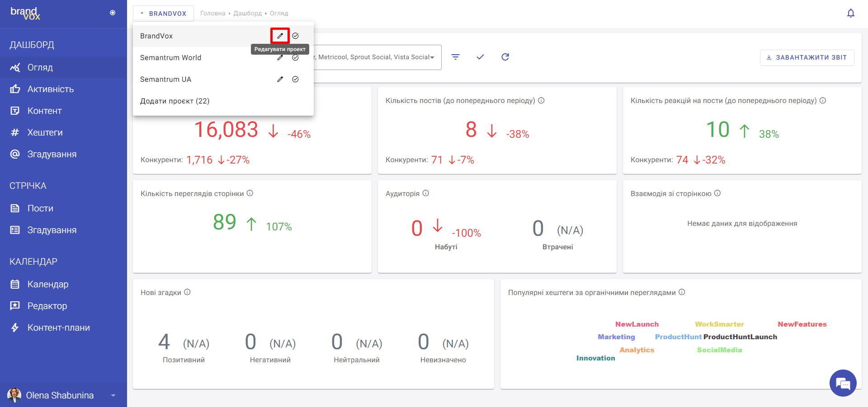Activate the Semantrum World checkmark icon
Image resolution: width=868 pixels, height=407 pixels.
pyautogui.click(x=295, y=57)
